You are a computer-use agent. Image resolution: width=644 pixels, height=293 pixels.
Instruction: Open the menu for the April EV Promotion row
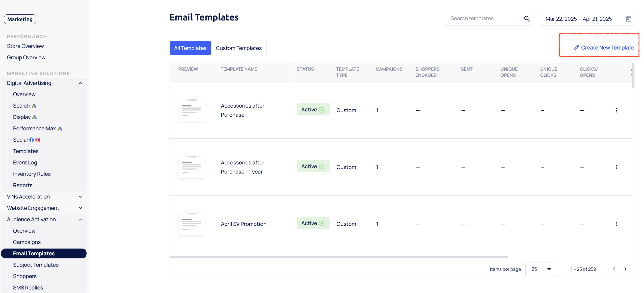click(x=616, y=224)
